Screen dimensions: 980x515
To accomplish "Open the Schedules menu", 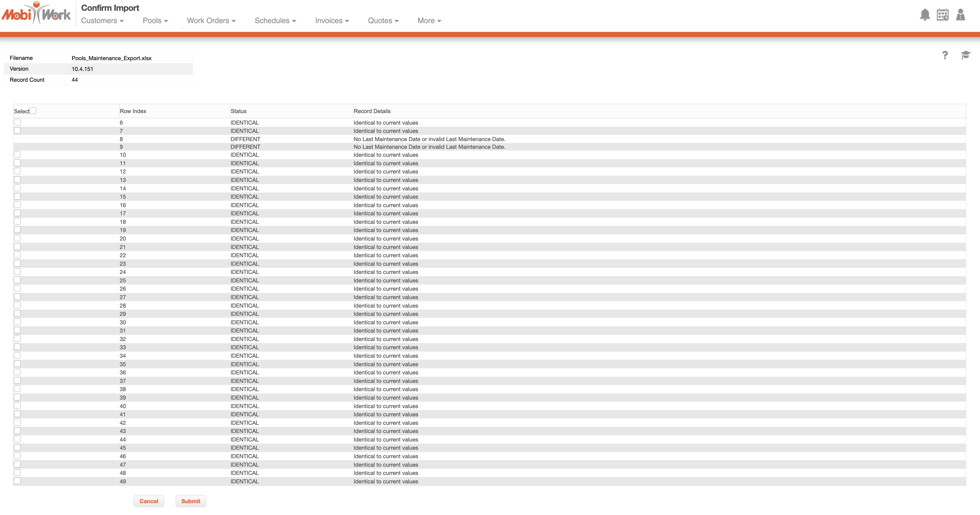I will (x=275, y=21).
